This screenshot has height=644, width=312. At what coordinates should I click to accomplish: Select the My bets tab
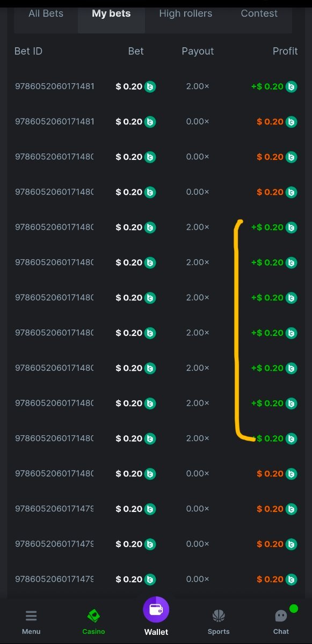tap(111, 13)
